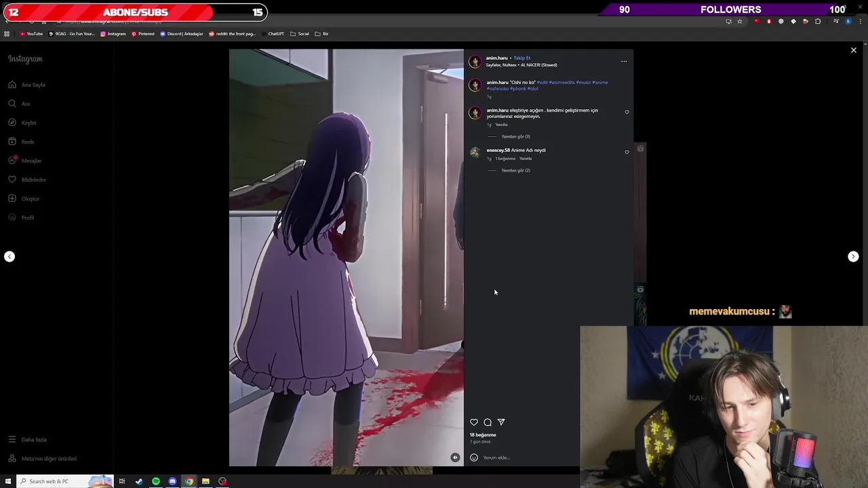View 18 beğenme likes list

click(483, 435)
